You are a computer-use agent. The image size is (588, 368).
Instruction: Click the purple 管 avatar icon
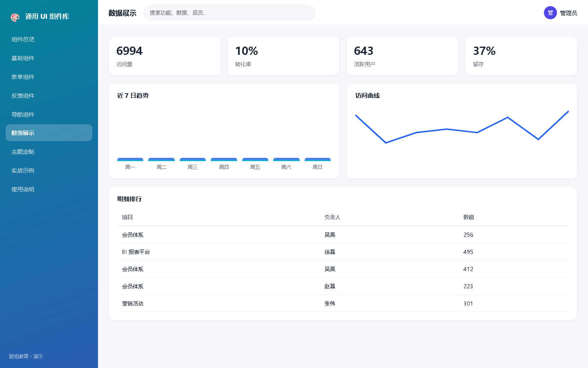click(x=550, y=13)
